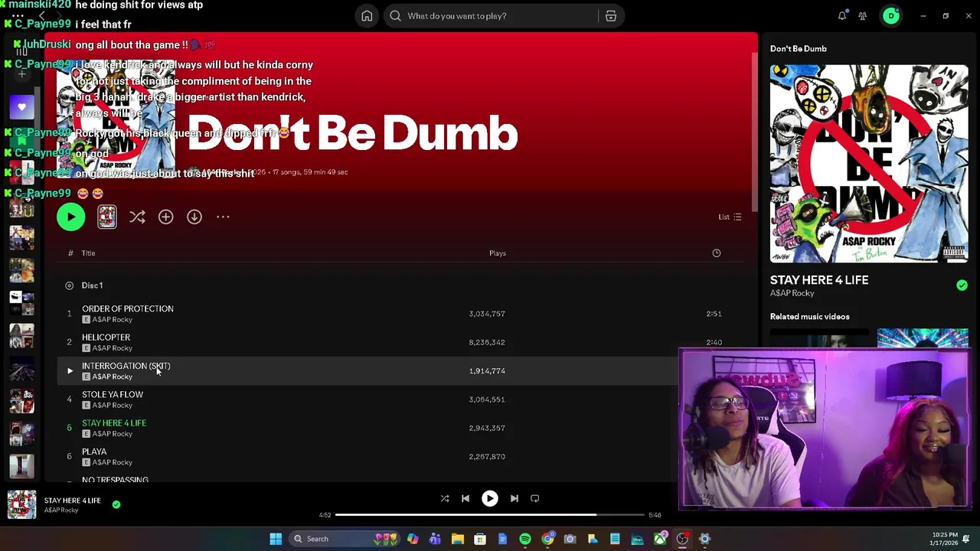The height and width of the screenshot is (551, 980).
Task: Download the album for offline
Action: click(x=194, y=217)
